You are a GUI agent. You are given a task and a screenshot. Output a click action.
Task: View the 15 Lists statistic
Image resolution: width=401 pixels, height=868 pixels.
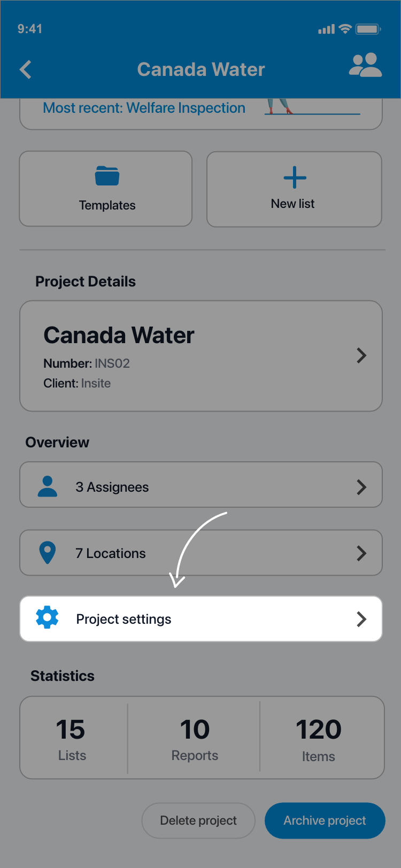coord(72,738)
